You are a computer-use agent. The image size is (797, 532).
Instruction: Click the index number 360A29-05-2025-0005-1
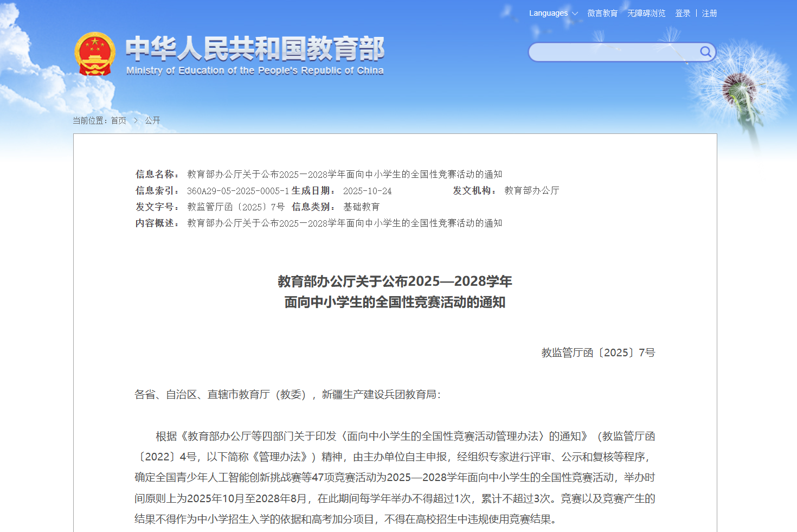(238, 191)
